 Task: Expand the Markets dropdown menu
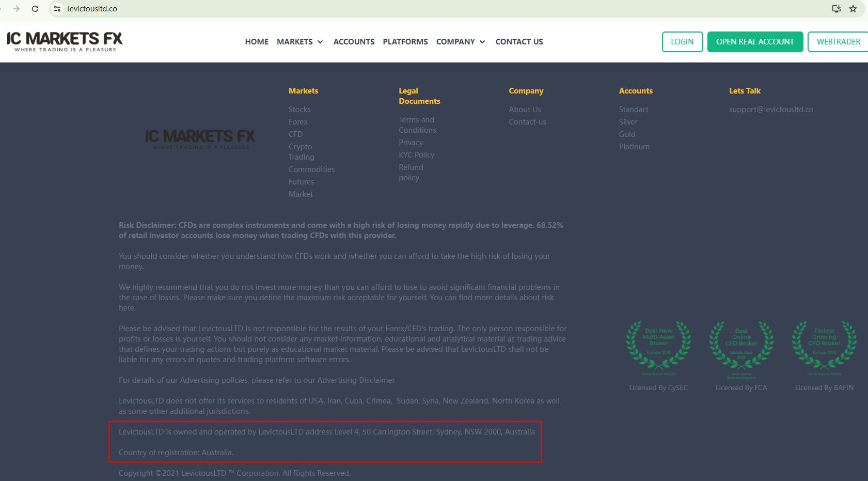pyautogui.click(x=300, y=42)
